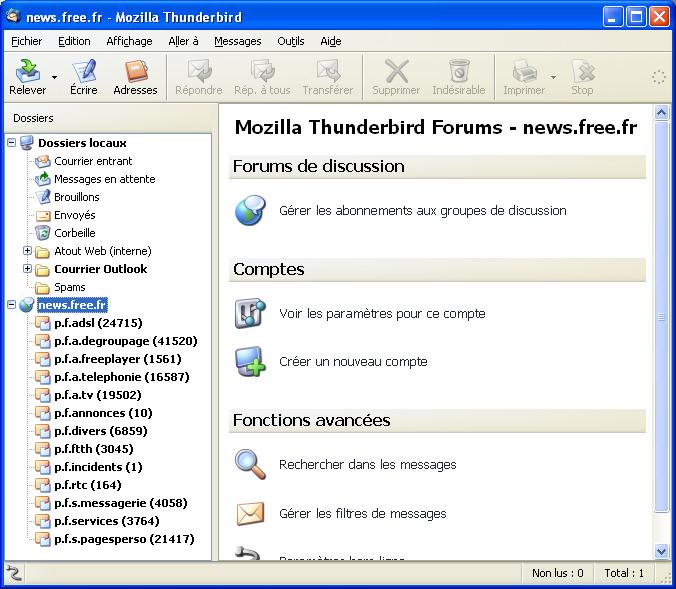Collapse the Dossiers locaux tree
Image resolution: width=676 pixels, height=589 pixels.
tap(12, 143)
